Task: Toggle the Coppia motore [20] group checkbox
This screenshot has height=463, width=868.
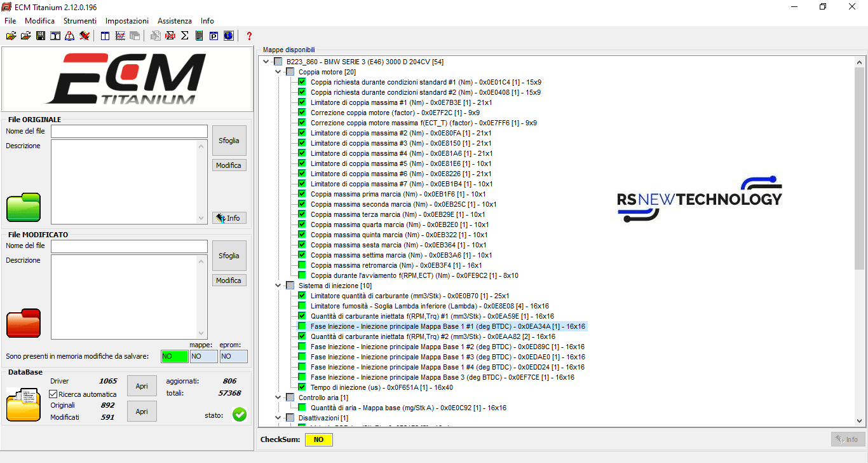Action: point(290,72)
